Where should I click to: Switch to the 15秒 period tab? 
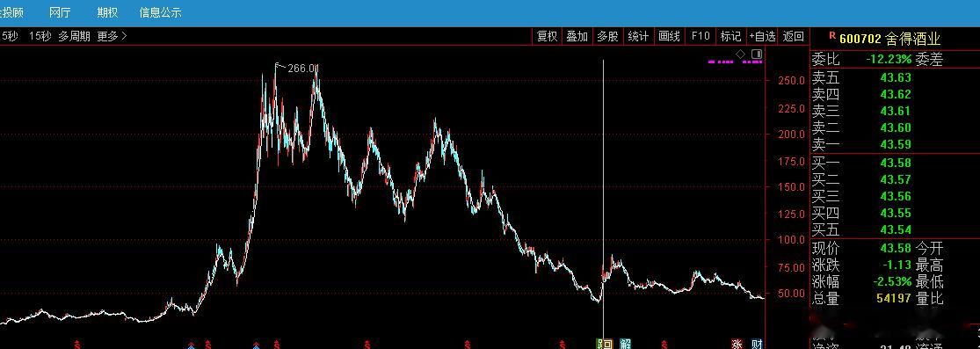coord(40,36)
